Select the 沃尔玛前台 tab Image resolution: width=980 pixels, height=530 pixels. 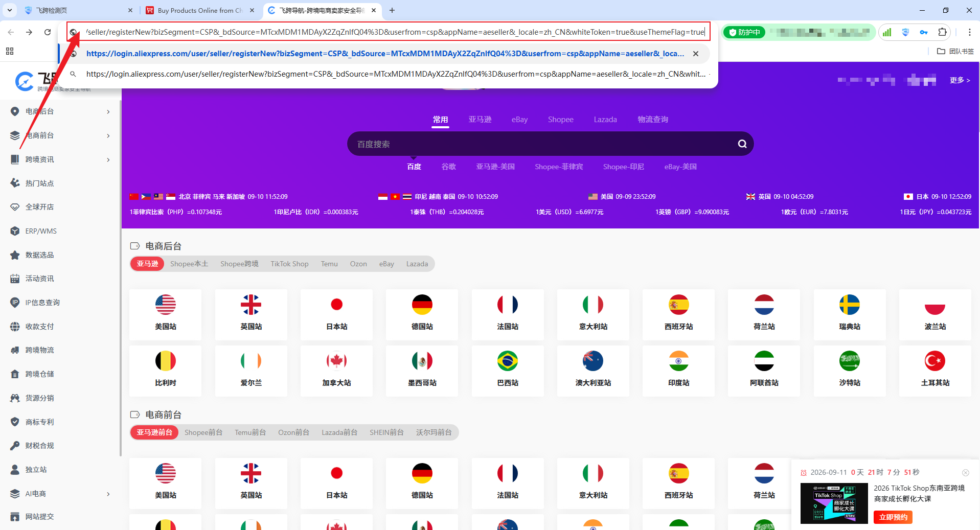pyautogui.click(x=434, y=432)
